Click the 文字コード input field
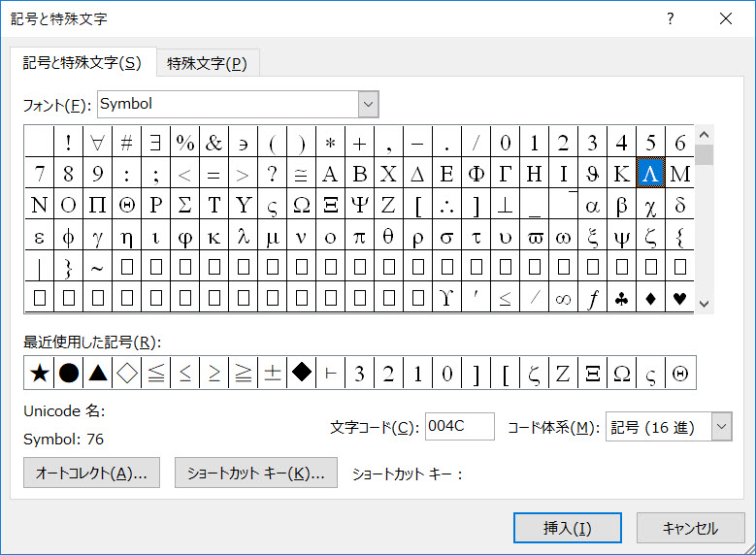756x555 pixels. [x=459, y=427]
